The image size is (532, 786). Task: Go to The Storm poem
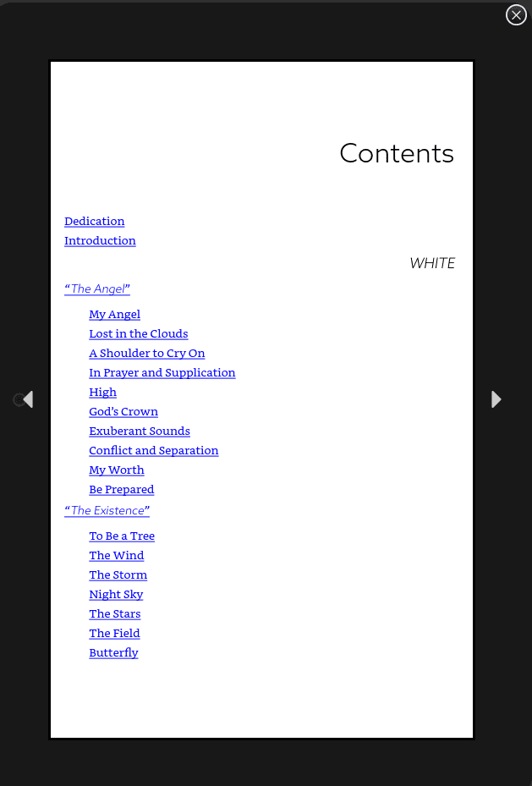(118, 575)
